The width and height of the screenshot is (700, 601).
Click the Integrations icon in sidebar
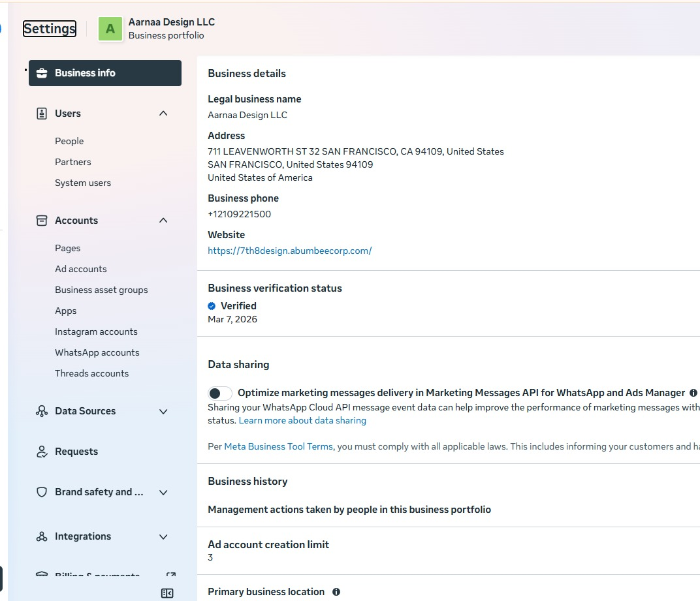(42, 536)
